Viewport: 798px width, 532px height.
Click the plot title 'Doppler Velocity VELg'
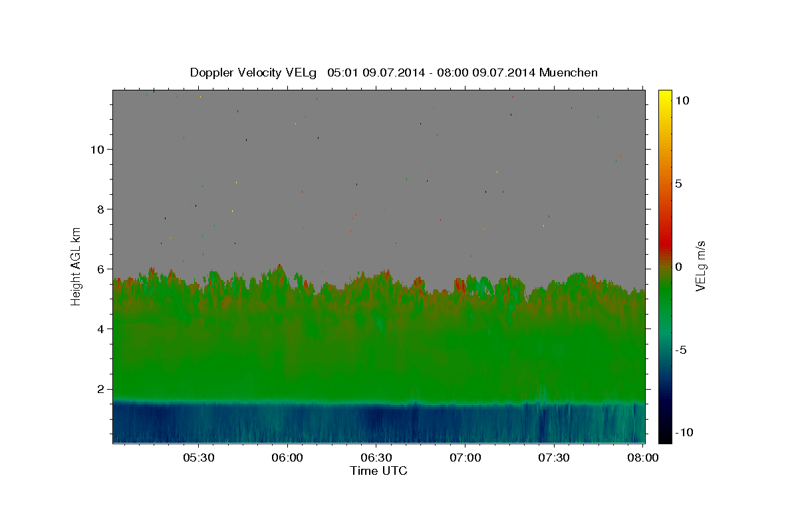pos(255,72)
